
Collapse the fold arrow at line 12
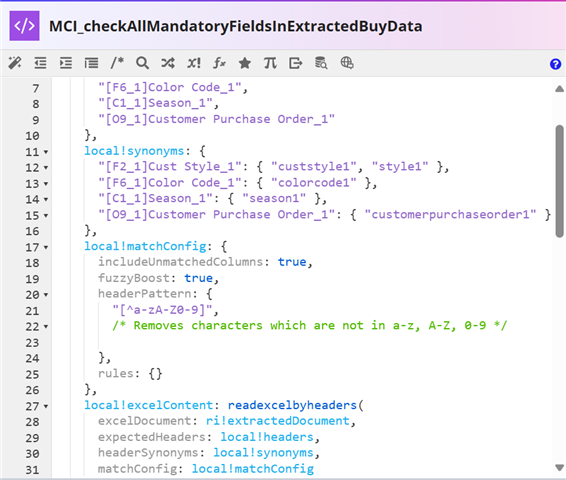(46, 168)
